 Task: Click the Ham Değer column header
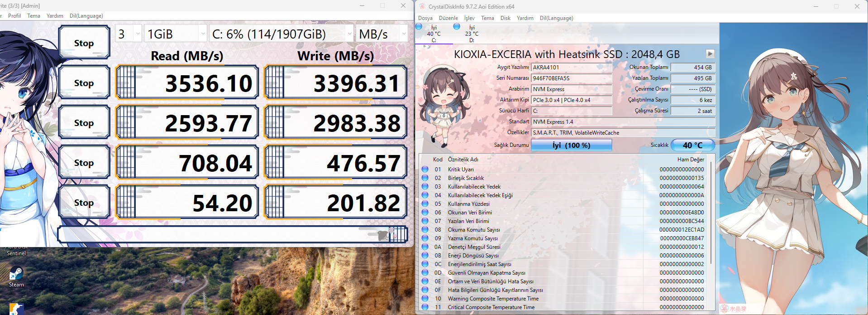tap(691, 159)
